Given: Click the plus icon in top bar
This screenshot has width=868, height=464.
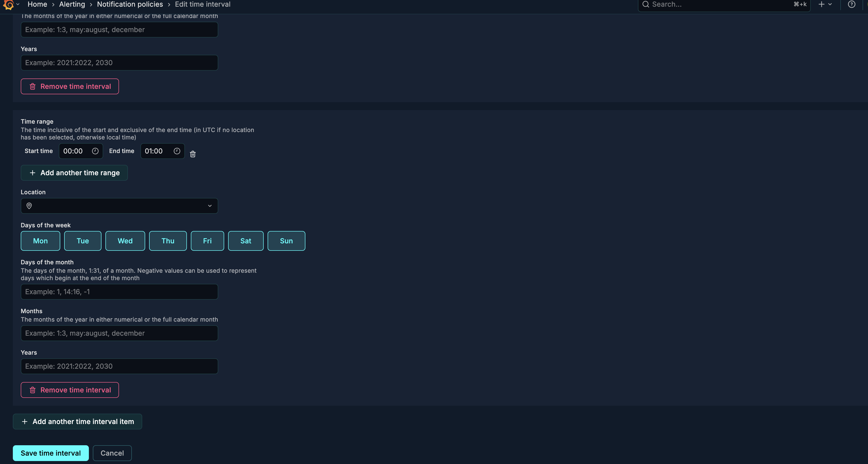Looking at the screenshot, I should click(x=822, y=4).
